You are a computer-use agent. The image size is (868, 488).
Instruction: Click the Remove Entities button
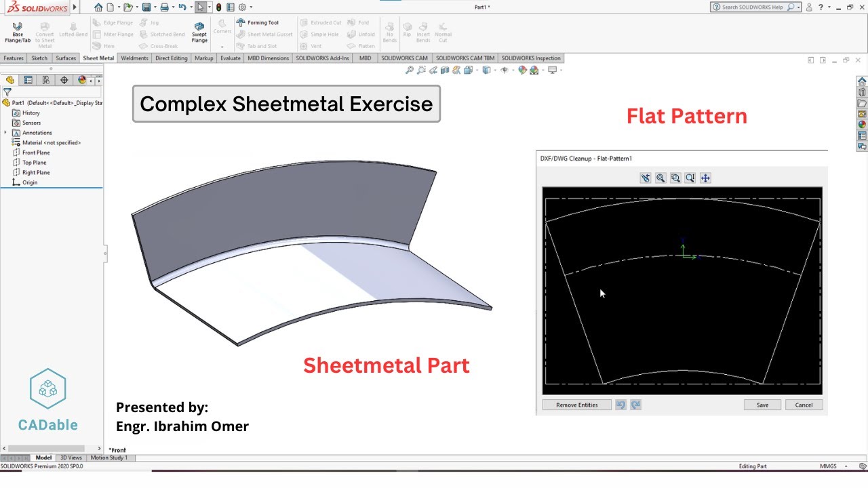(x=577, y=405)
